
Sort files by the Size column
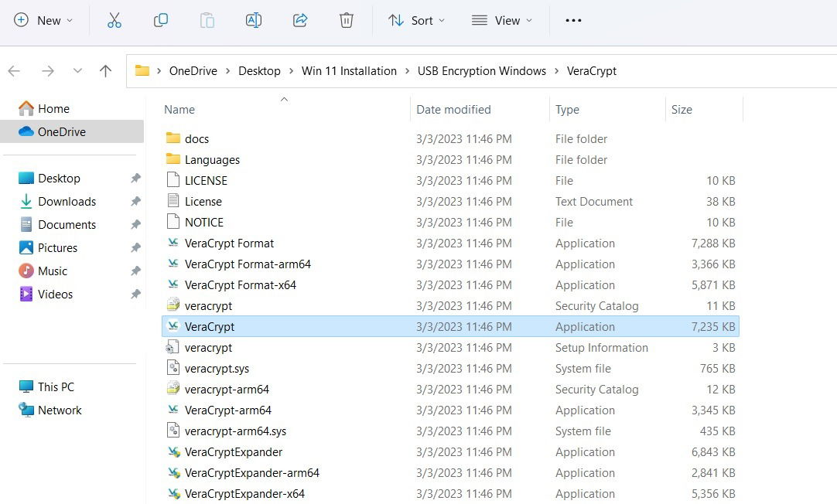pos(682,109)
